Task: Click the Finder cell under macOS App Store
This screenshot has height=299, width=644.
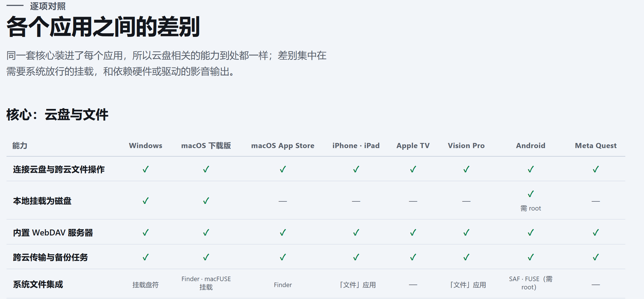Action: (x=283, y=285)
